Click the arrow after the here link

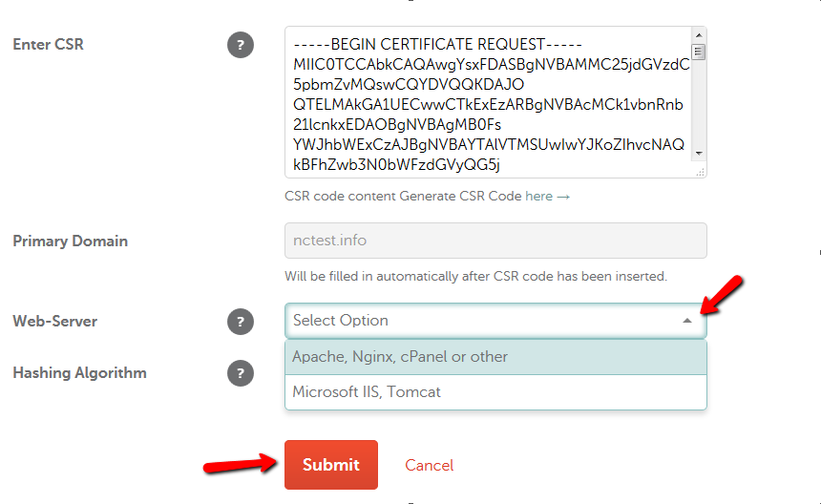tap(563, 197)
